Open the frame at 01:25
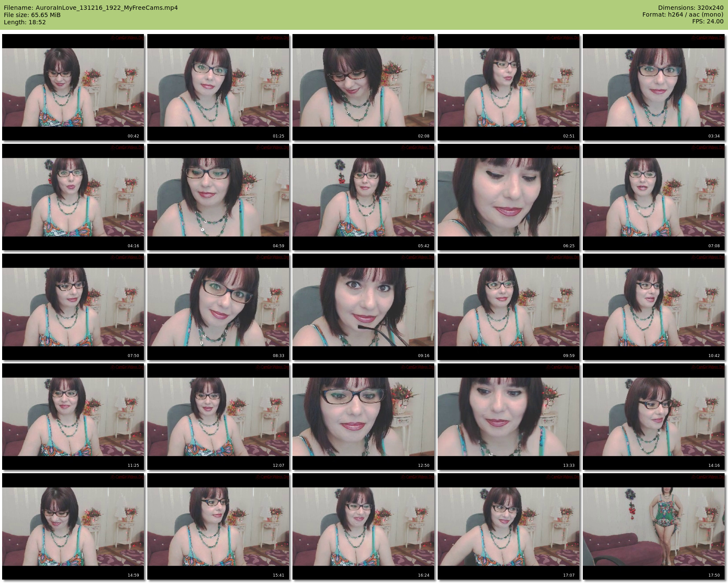This screenshot has height=583, width=728. 218,87
